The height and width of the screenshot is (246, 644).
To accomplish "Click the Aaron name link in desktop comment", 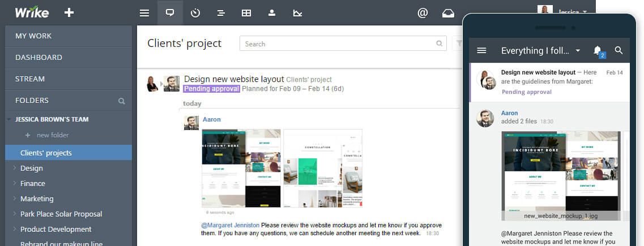I will point(211,119).
